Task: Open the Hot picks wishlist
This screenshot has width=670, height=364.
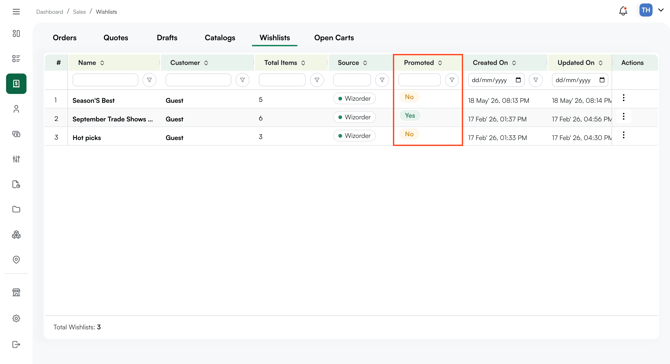Action: pos(87,138)
